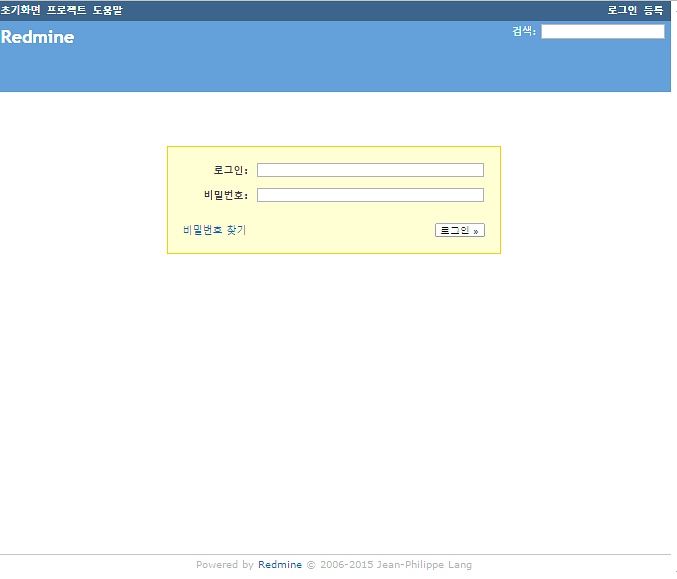
Task: Click the 로그인 link in top bar
Action: pos(622,10)
